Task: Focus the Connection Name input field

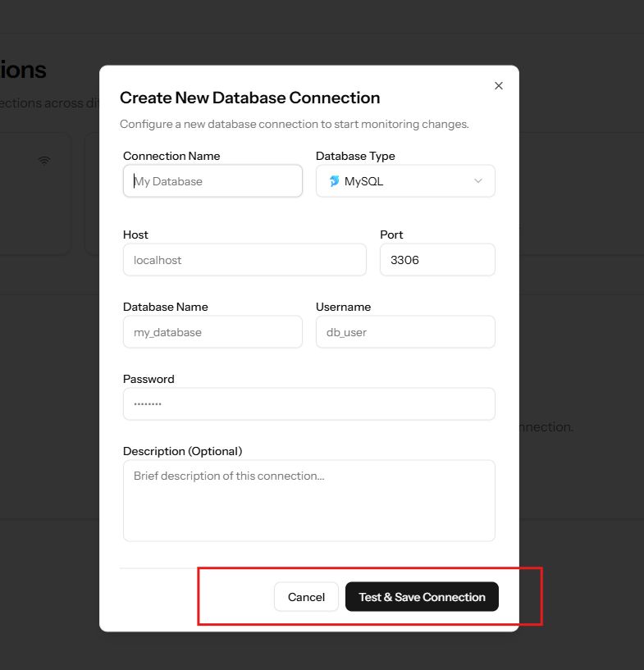Action: coord(212,181)
